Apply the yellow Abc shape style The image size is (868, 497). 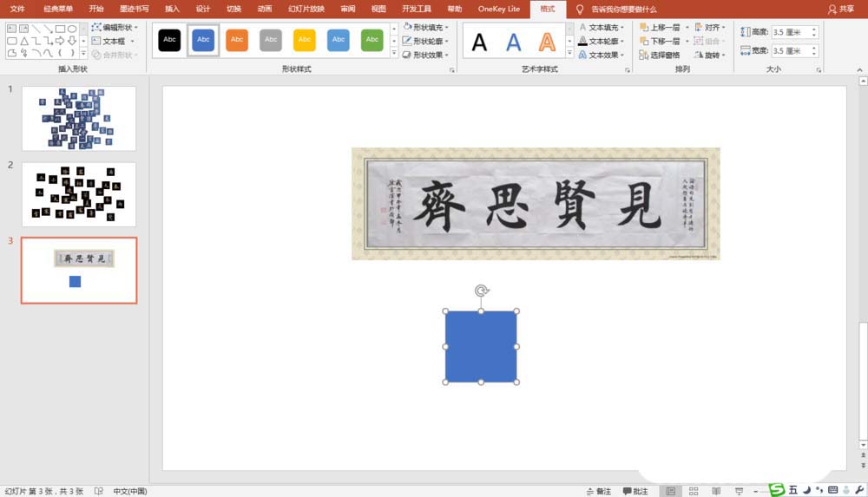305,40
